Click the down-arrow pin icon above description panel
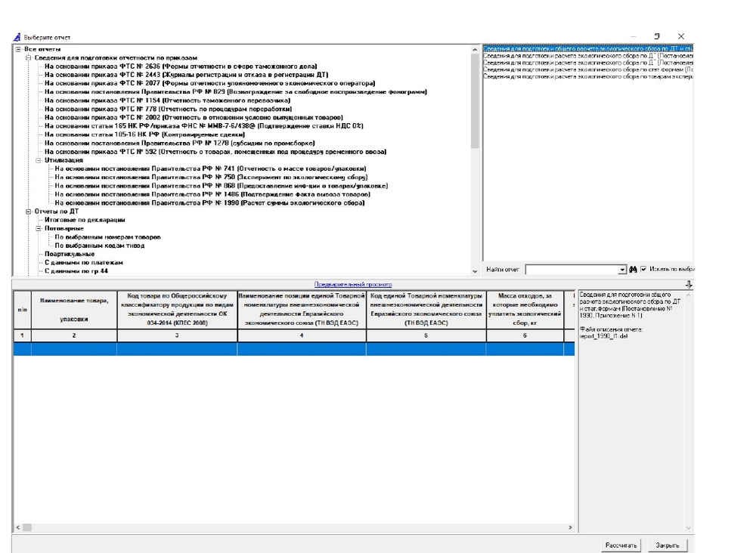Viewport: 756px width, 553px height. click(689, 285)
